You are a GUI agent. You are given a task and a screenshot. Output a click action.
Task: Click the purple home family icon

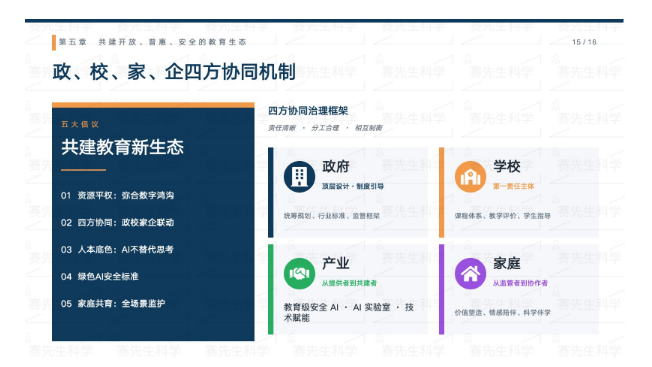[x=470, y=273]
